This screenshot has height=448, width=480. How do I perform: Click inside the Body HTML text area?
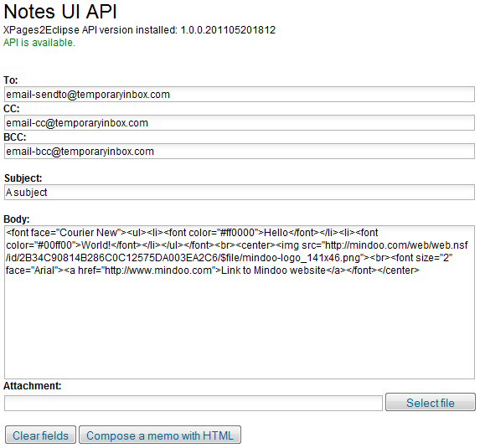[240, 302]
